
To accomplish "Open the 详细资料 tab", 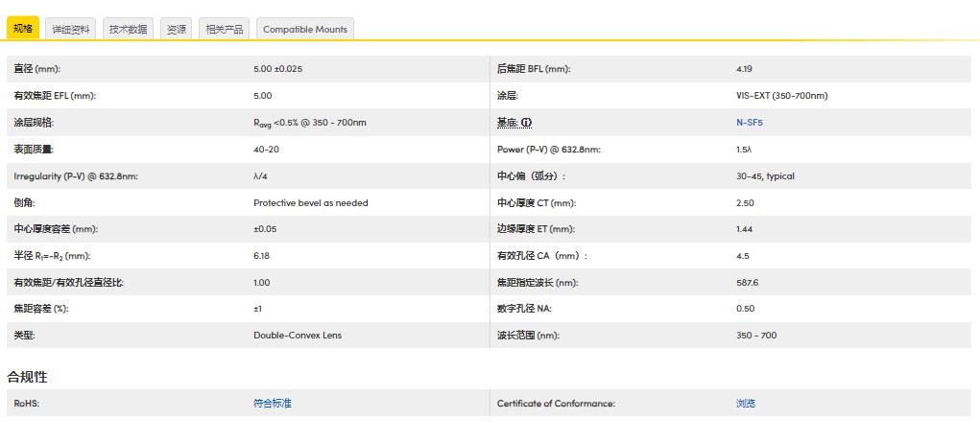I will point(71,30).
